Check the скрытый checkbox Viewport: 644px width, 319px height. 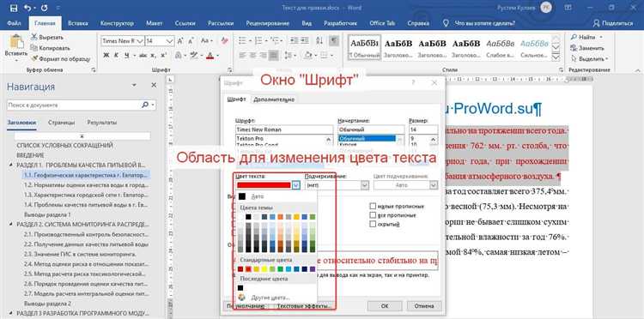(x=373, y=224)
